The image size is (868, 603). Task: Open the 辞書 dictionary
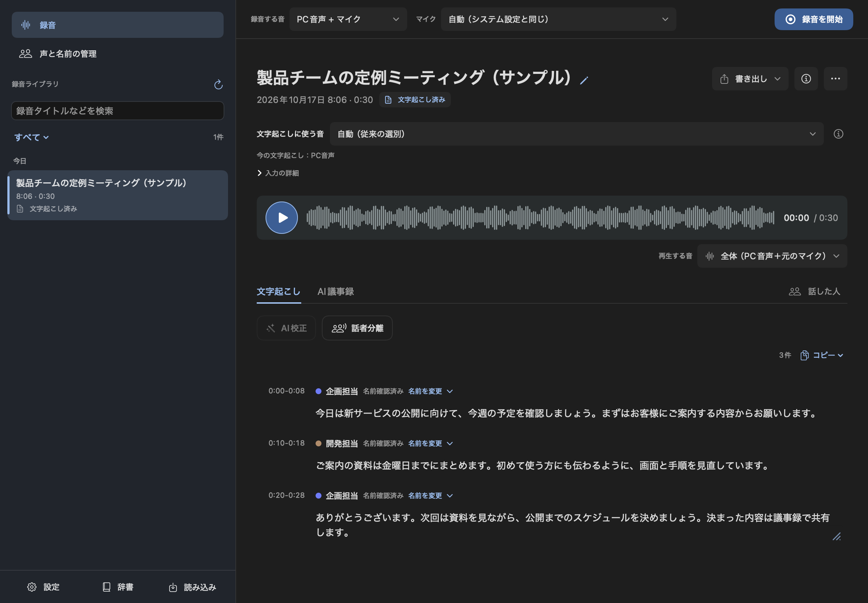pyautogui.click(x=118, y=587)
